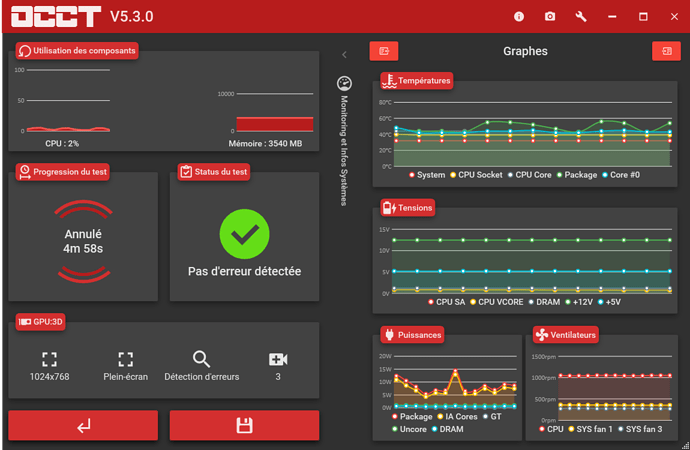Toggle the SYS fan 3 legend entry
The image size is (690, 450).
pos(639,429)
